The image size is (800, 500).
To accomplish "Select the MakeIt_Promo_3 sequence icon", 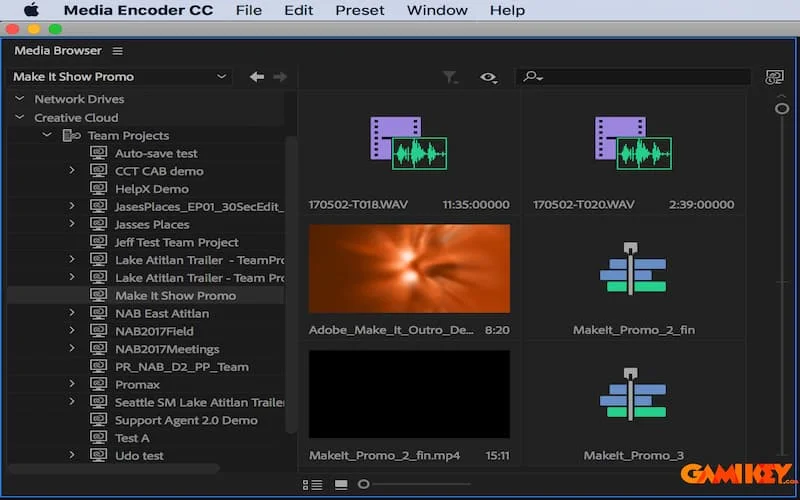I will (633, 394).
